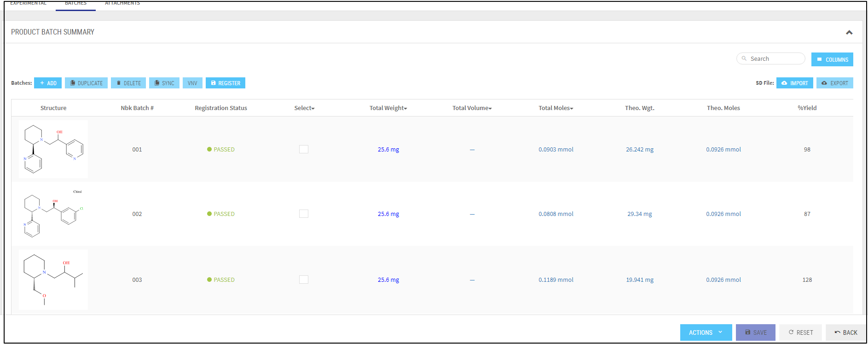Export to SD file
The image size is (868, 344).
(x=834, y=83)
